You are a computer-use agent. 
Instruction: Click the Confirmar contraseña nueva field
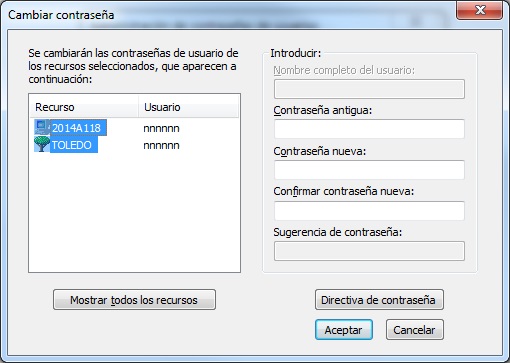[369, 211]
